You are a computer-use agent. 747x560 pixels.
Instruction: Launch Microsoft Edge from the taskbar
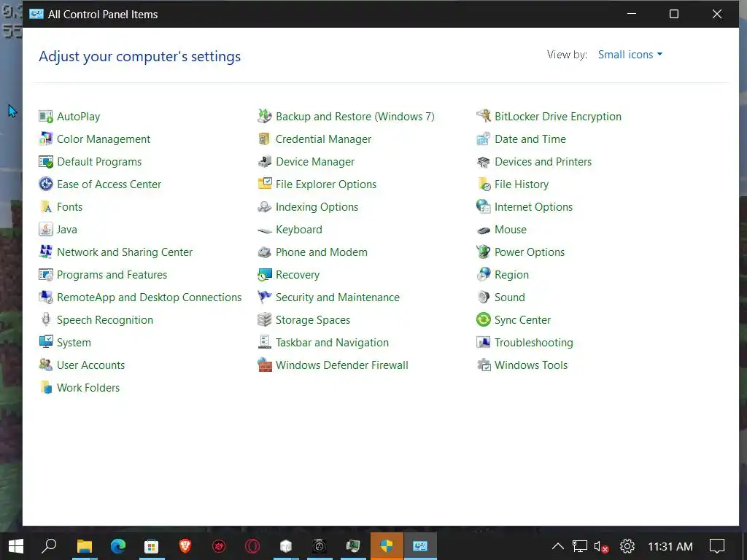117,546
